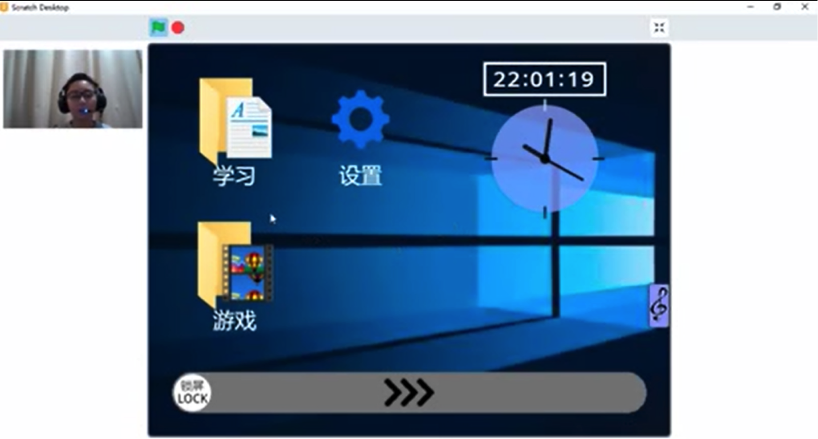The width and height of the screenshot is (818, 439).
Task: Click the webcam video thumbnail
Action: pos(73,89)
